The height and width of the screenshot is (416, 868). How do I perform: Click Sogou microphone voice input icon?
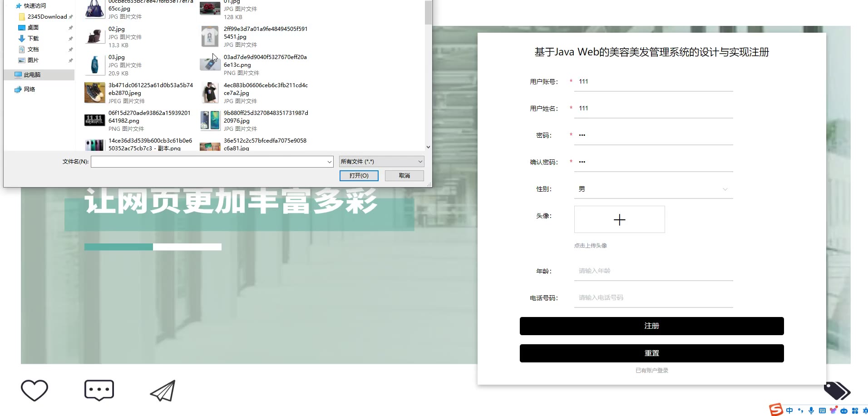(x=811, y=411)
